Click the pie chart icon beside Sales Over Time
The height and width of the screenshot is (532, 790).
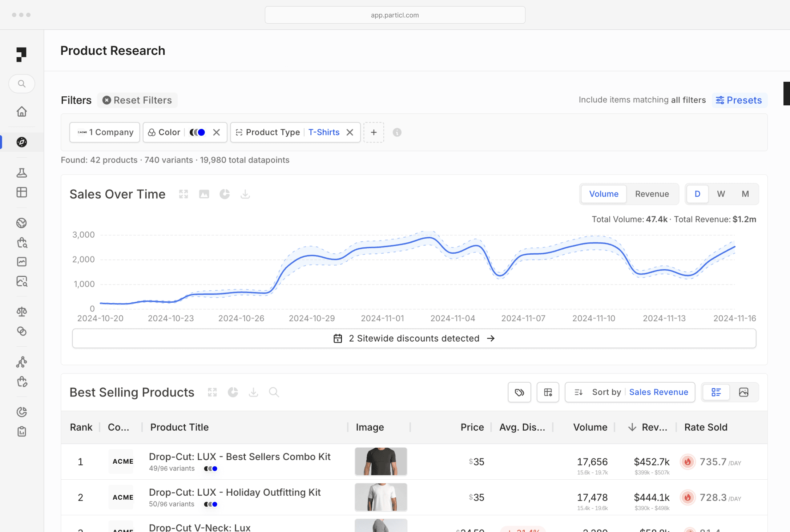pos(225,194)
